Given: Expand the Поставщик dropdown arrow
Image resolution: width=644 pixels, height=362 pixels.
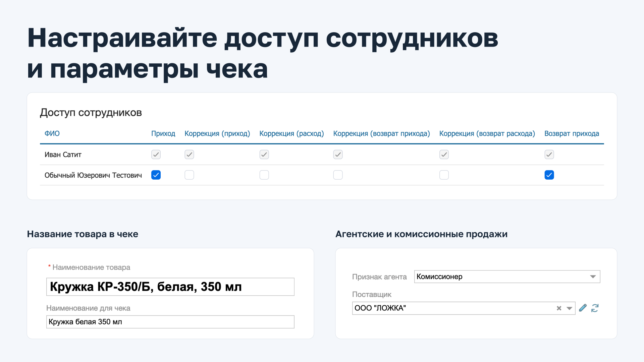Looking at the screenshot, I should [569, 308].
